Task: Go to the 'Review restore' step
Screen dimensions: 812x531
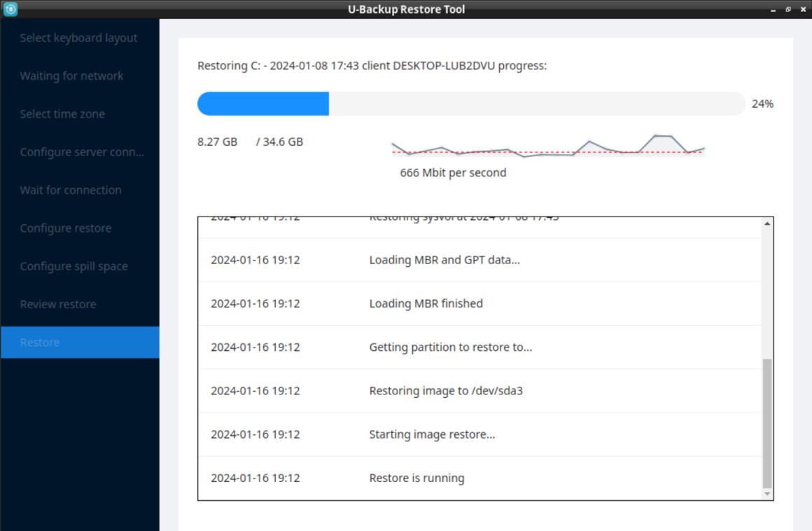Action: pos(58,304)
